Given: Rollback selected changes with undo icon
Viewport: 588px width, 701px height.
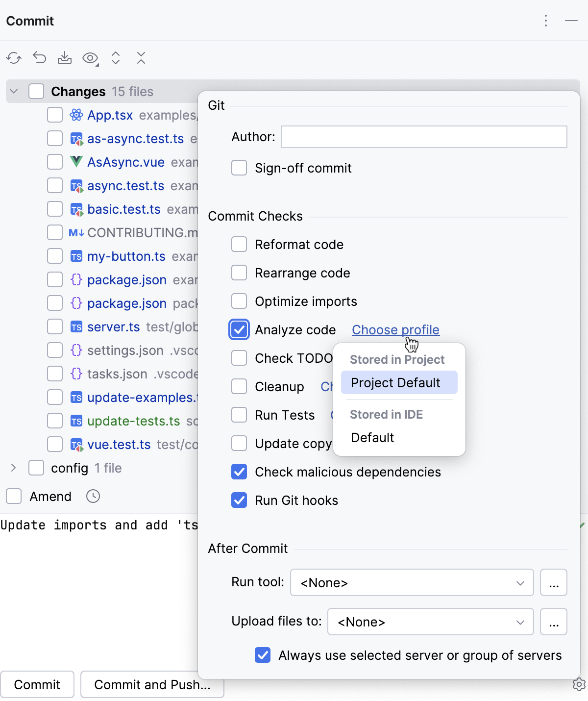Looking at the screenshot, I should tap(40, 58).
